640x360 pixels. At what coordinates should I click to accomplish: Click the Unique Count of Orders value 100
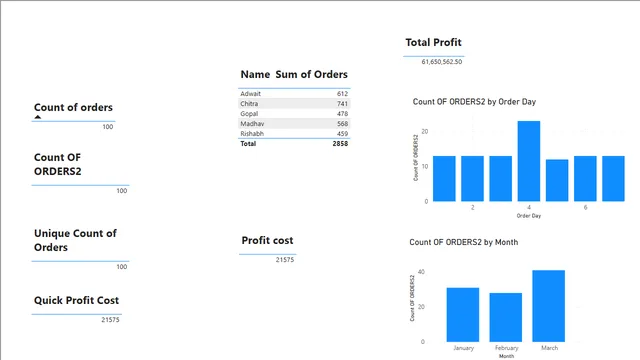tap(122, 267)
